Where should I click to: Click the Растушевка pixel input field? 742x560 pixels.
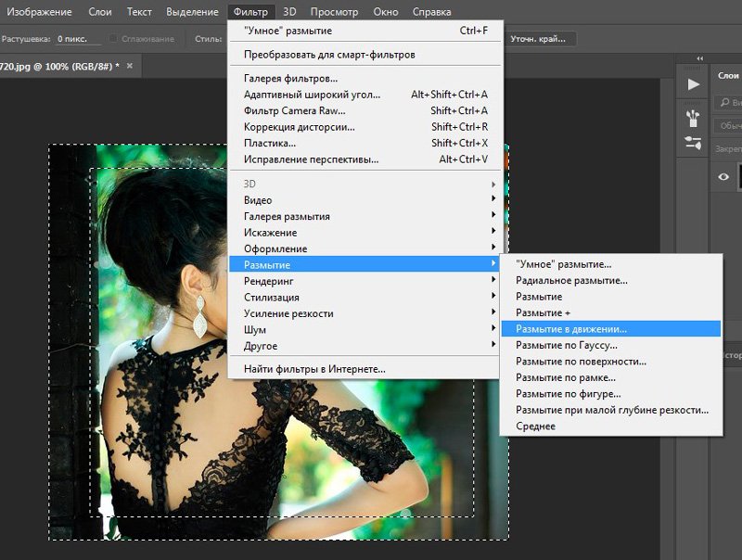click(x=74, y=39)
